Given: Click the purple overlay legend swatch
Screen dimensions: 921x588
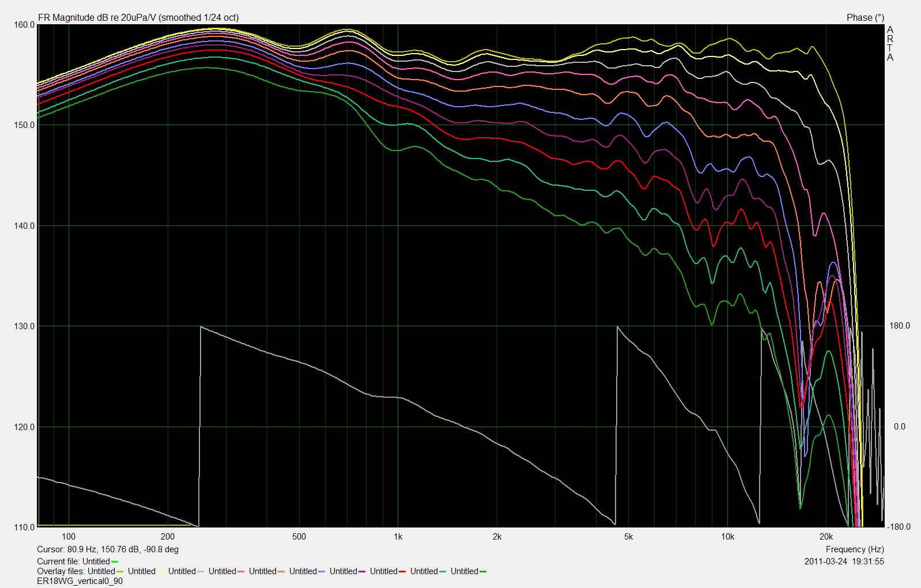Looking at the screenshot, I should pos(362,572).
